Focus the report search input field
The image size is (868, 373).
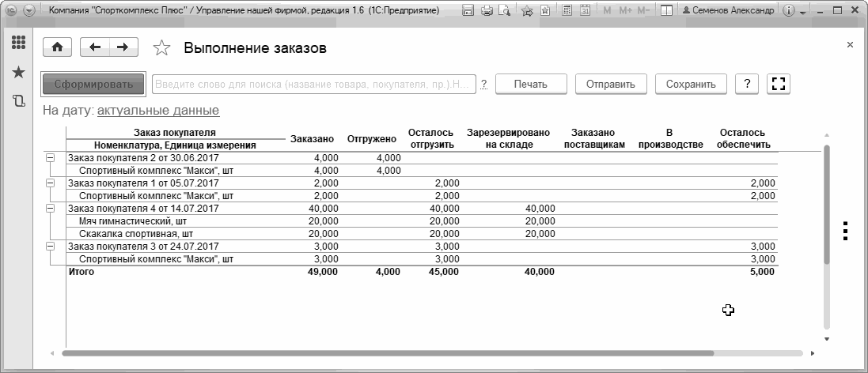(x=314, y=84)
